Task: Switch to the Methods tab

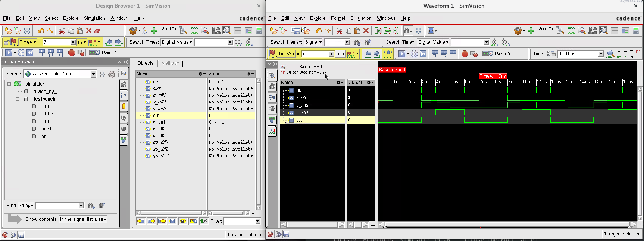Action: pyautogui.click(x=170, y=63)
